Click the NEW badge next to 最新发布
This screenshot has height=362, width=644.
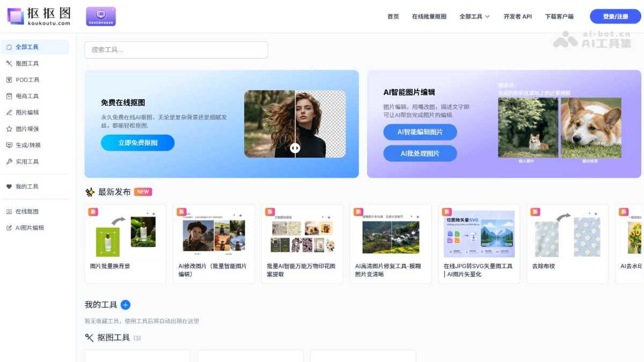point(143,192)
